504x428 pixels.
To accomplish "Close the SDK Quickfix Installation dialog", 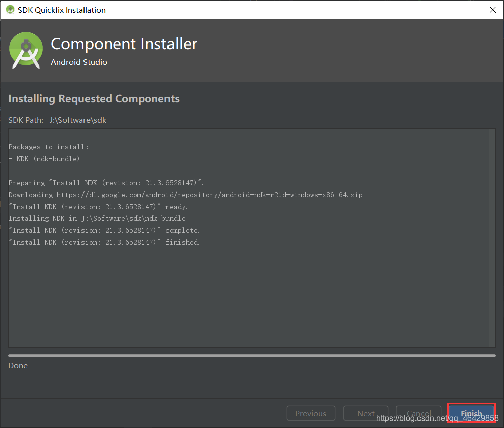I will (493, 10).
